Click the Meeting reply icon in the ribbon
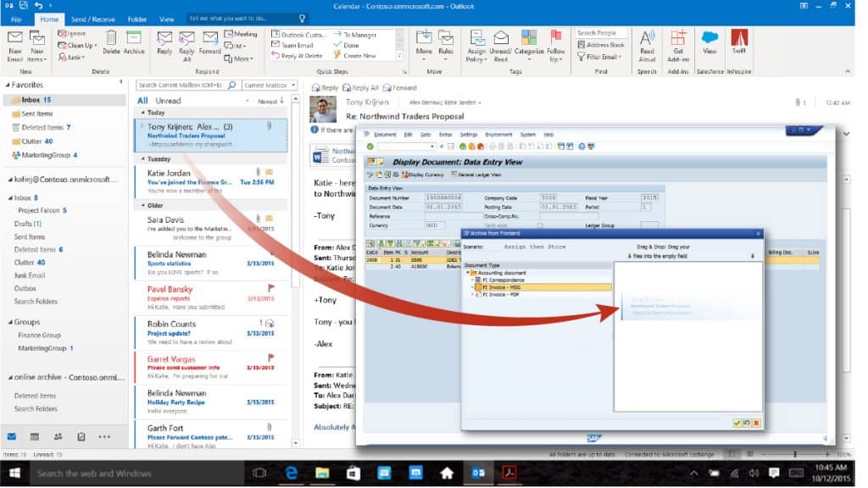868x488 pixels. [x=229, y=34]
